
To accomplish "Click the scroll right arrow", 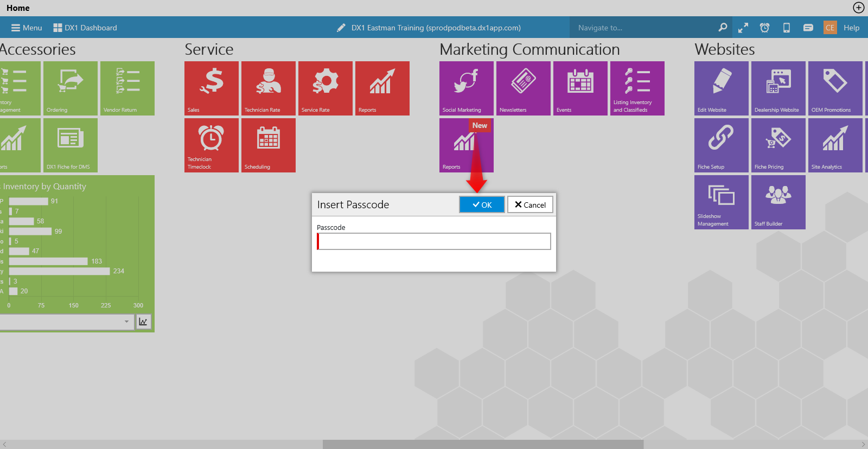I will 863,444.
